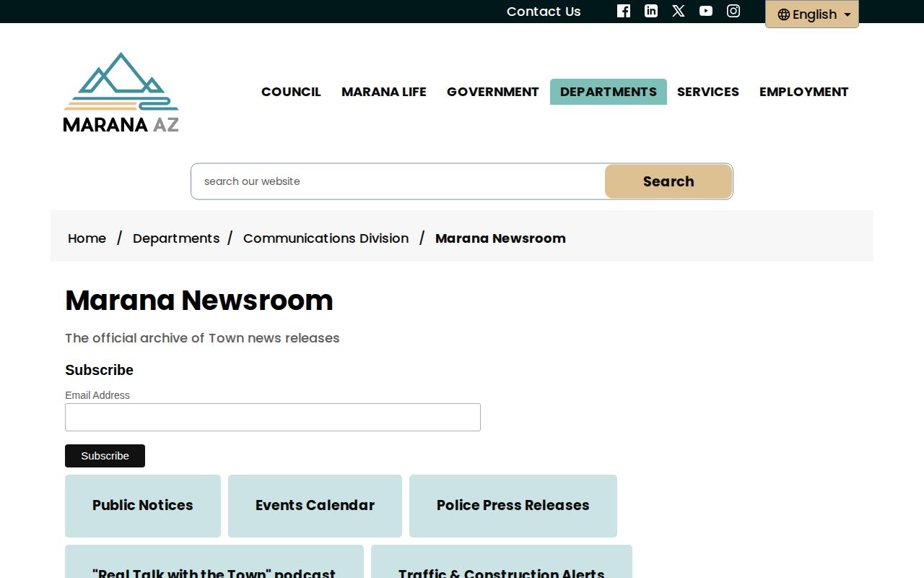Click the black Subscribe button
This screenshot has height=578, width=924.
coord(105,456)
